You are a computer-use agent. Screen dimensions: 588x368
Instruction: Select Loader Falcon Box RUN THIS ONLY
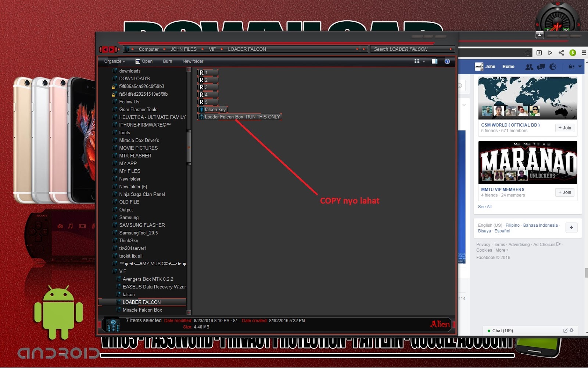(x=240, y=117)
